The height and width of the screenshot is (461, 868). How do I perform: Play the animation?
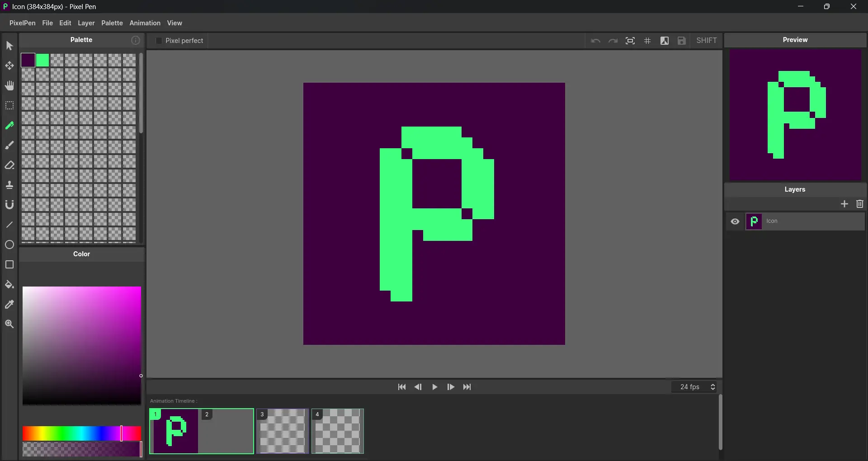[434, 387]
